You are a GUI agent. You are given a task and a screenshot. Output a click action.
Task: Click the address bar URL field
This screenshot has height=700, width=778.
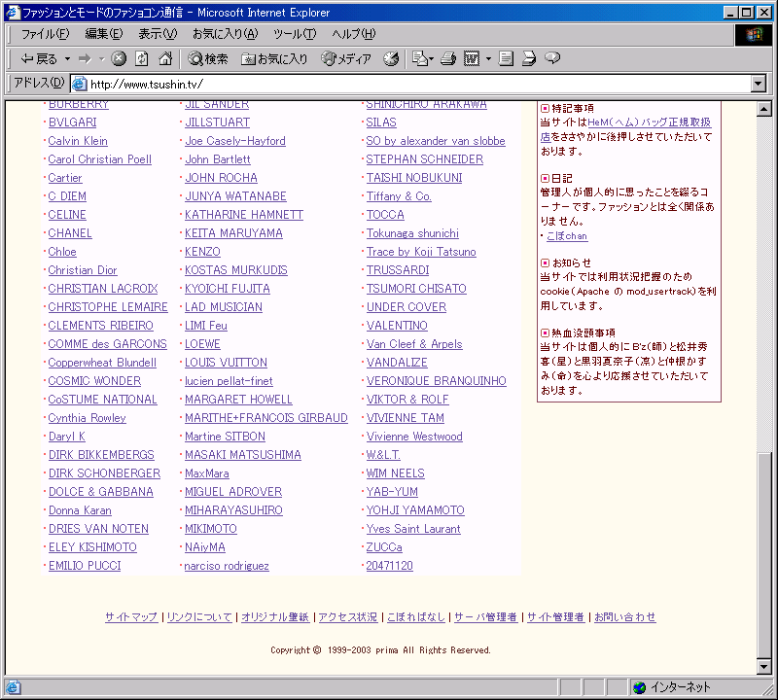coord(419,84)
